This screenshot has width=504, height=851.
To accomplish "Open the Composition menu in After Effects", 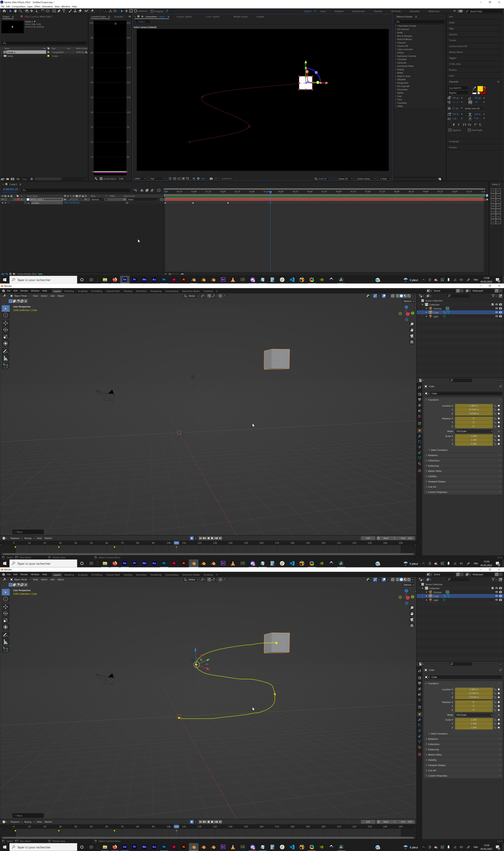I will (x=19, y=6).
